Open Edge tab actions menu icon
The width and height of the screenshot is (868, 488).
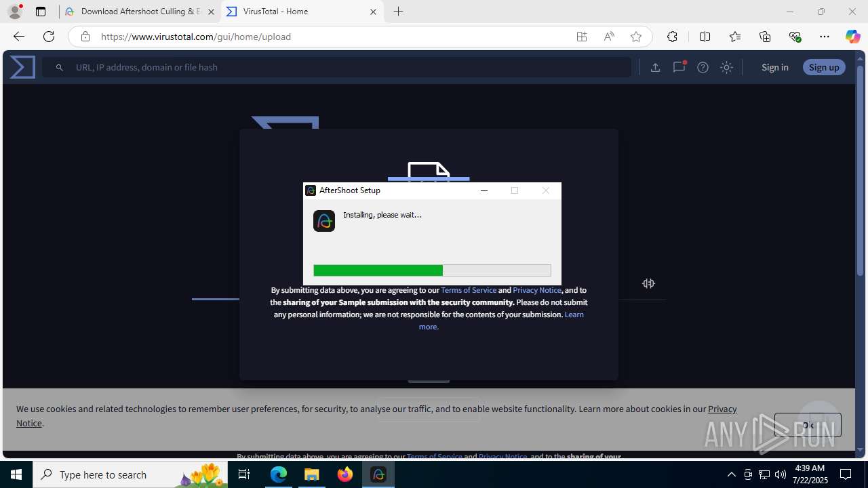click(41, 12)
